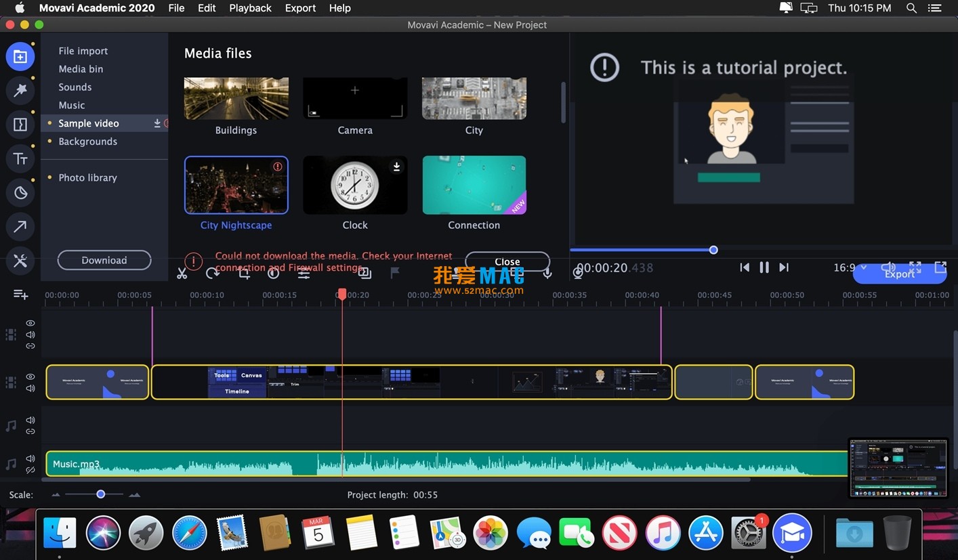Mute the top overlay track

point(30,335)
